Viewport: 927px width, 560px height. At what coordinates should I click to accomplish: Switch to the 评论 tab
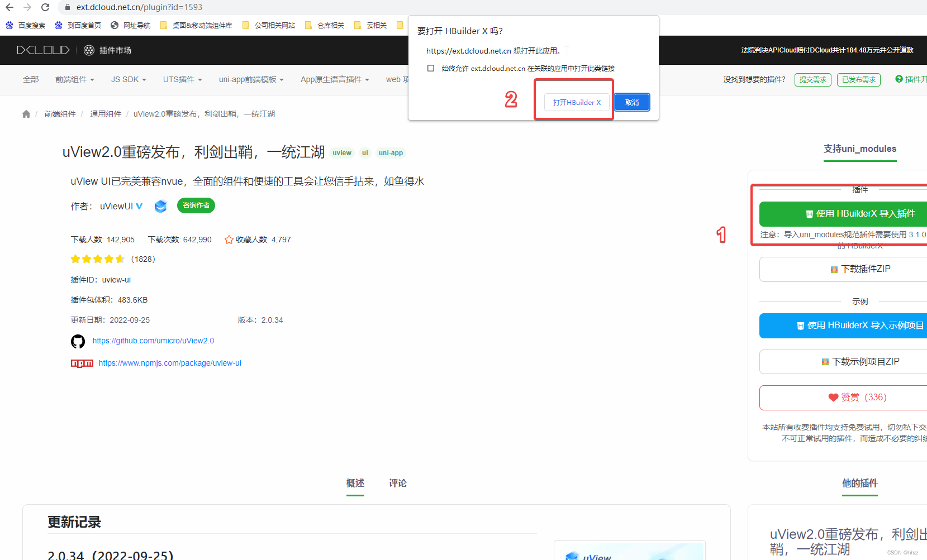[398, 484]
